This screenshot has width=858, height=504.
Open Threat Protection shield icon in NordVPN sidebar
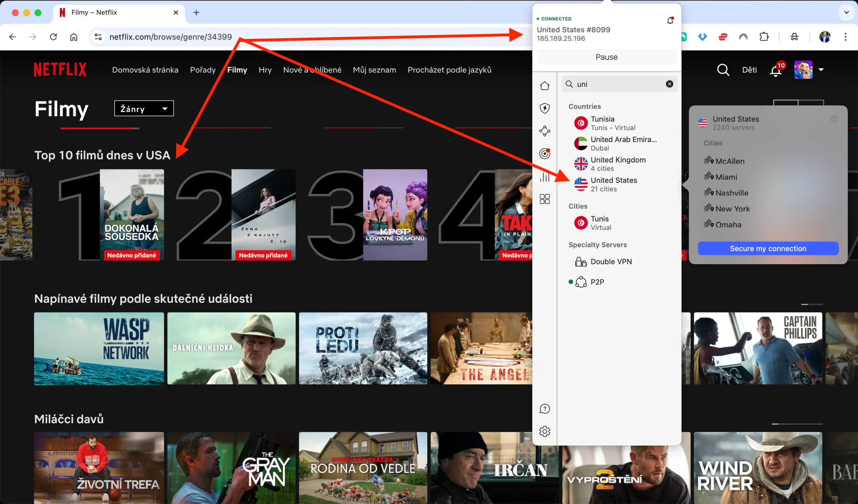pos(544,108)
